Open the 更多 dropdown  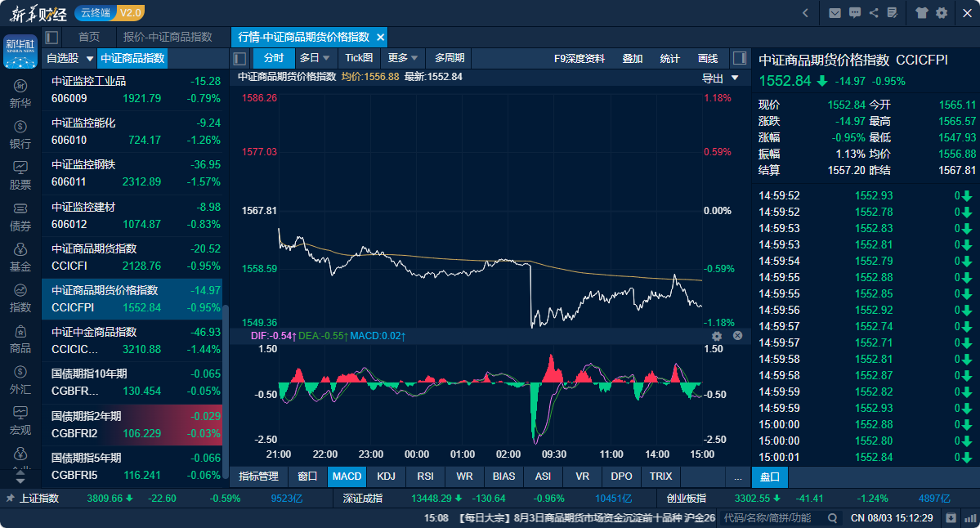(x=402, y=58)
